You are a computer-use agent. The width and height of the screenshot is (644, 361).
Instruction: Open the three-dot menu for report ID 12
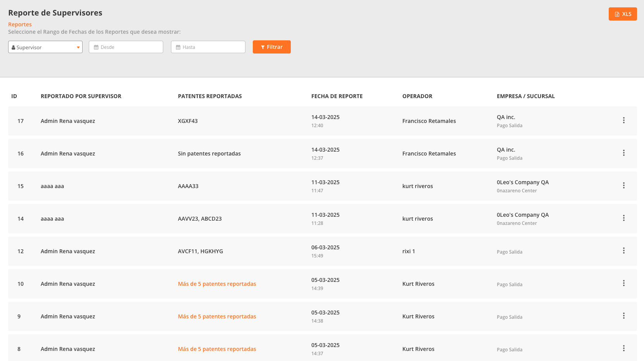pyautogui.click(x=623, y=251)
